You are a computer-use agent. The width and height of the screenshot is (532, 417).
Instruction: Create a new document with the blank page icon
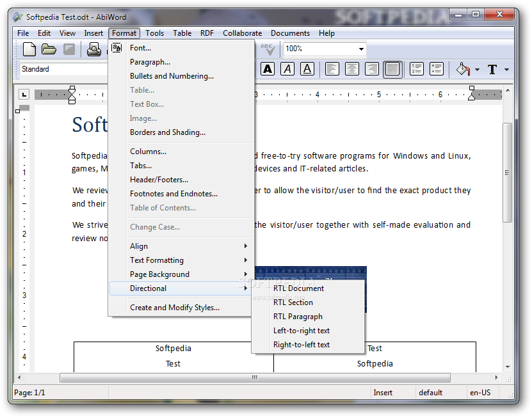[29, 49]
